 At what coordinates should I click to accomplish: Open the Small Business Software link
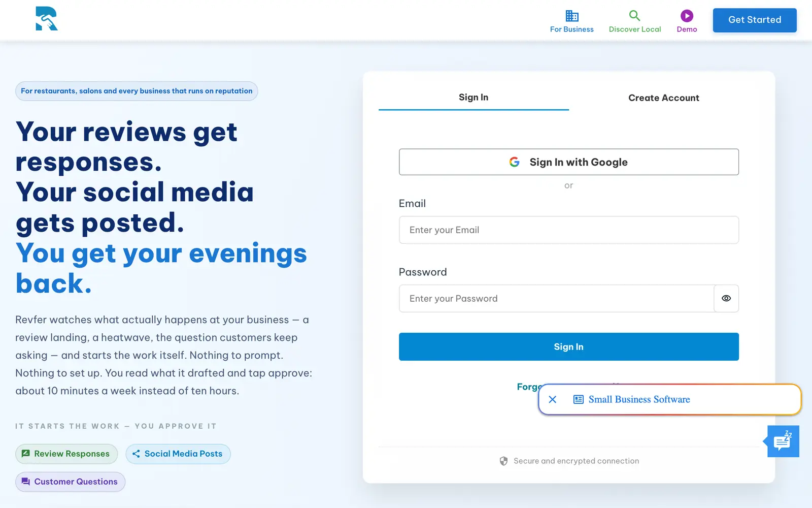[639, 399]
